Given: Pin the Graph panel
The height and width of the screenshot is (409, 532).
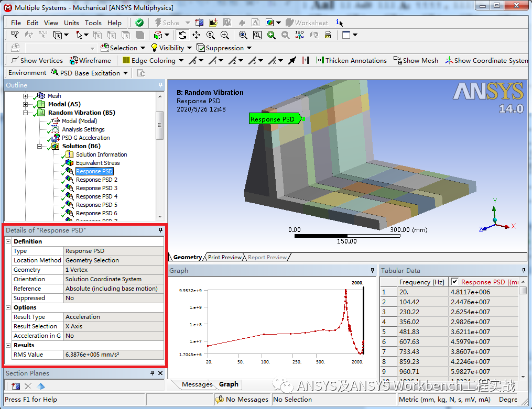Looking at the screenshot, I should (372, 270).
